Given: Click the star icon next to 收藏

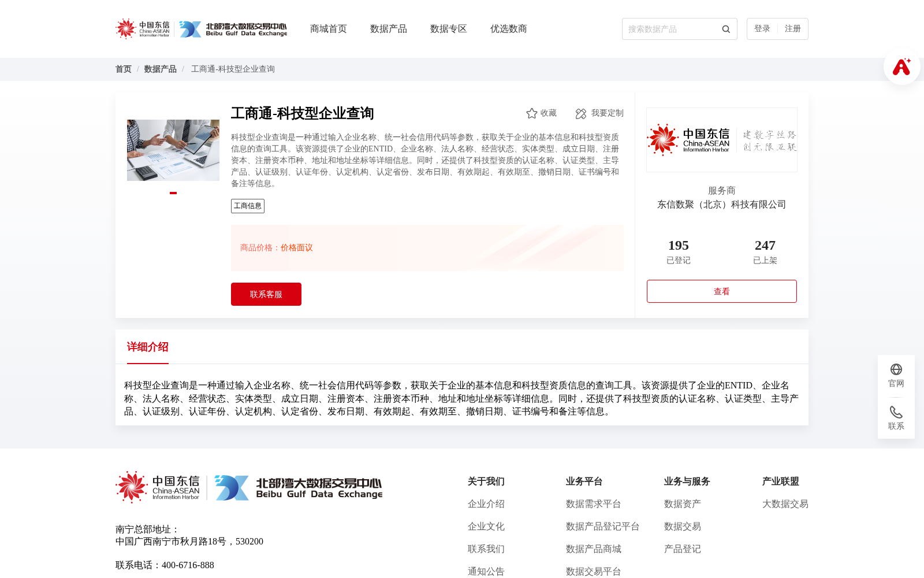Looking at the screenshot, I should tap(532, 113).
